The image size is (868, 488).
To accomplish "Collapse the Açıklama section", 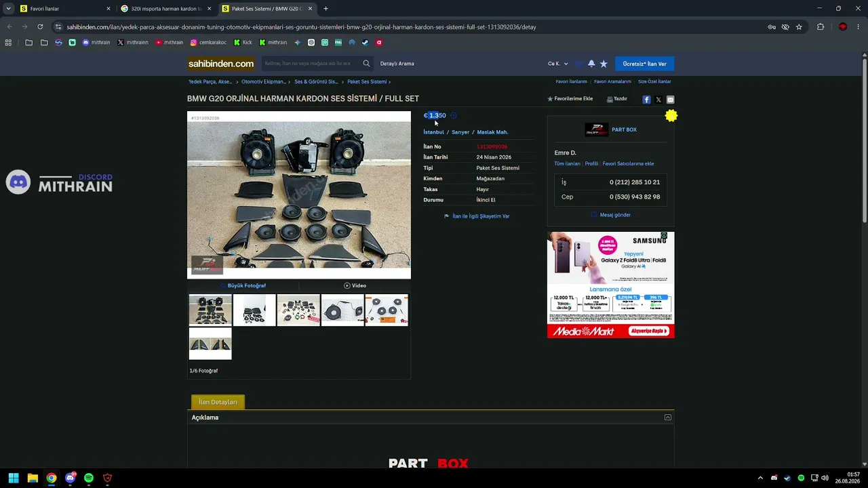I will click(668, 418).
